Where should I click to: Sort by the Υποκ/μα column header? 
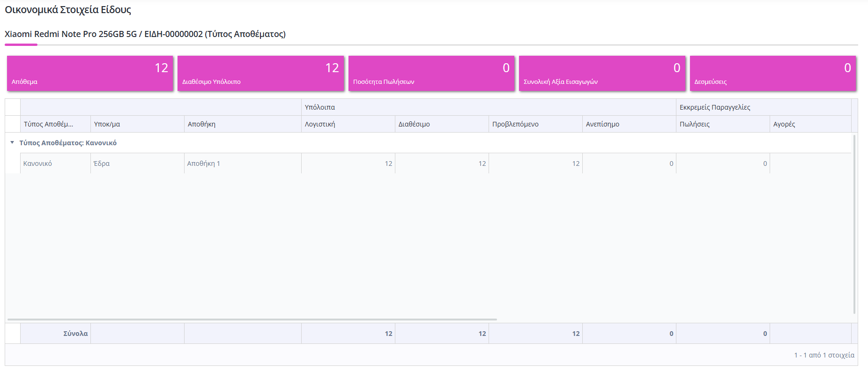137,124
